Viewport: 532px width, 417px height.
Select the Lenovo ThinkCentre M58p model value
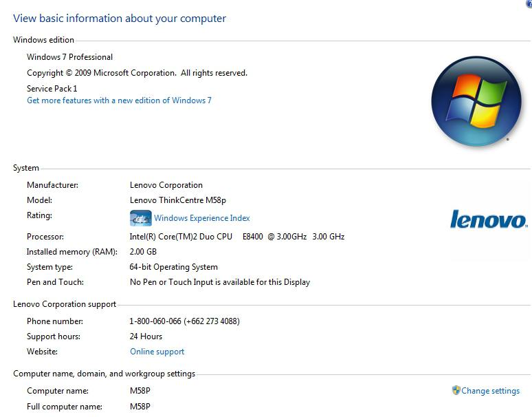[178, 200]
